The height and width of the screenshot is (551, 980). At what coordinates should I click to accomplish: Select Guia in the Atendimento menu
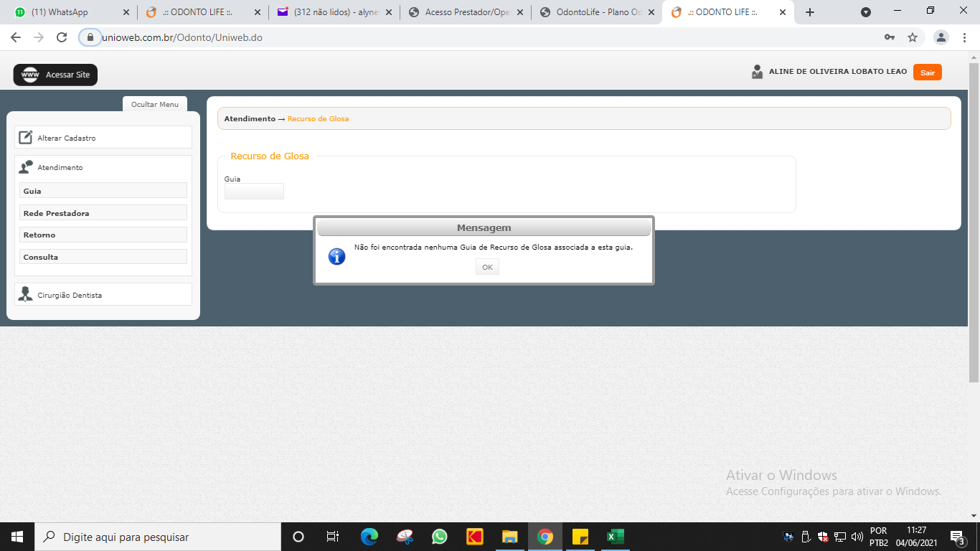[103, 191]
